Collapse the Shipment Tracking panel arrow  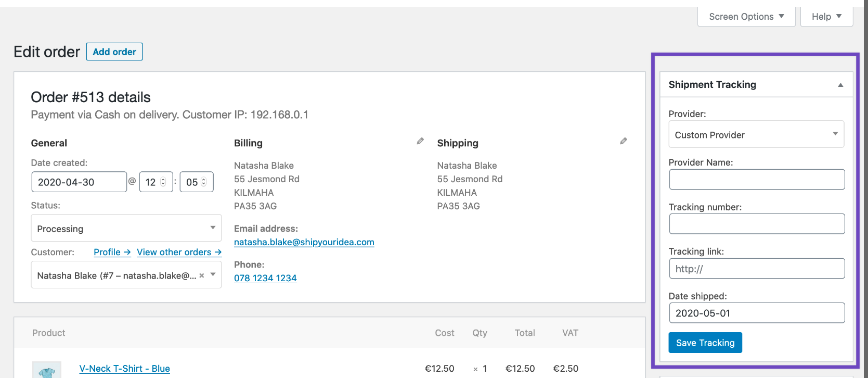[840, 85]
